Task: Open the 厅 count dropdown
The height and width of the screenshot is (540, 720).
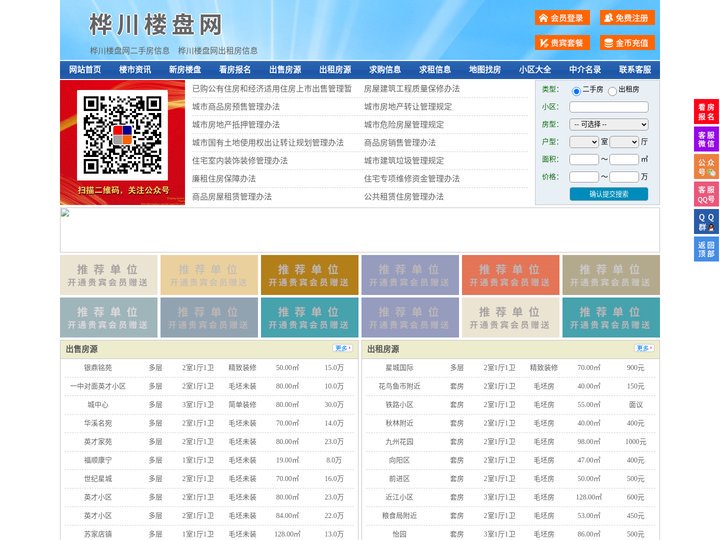Action: point(624,142)
